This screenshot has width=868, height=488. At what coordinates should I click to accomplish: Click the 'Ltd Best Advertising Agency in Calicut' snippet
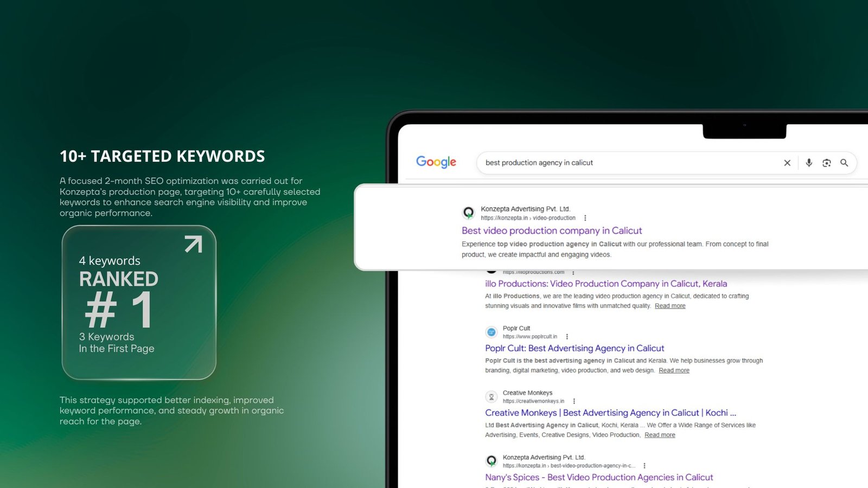click(620, 430)
